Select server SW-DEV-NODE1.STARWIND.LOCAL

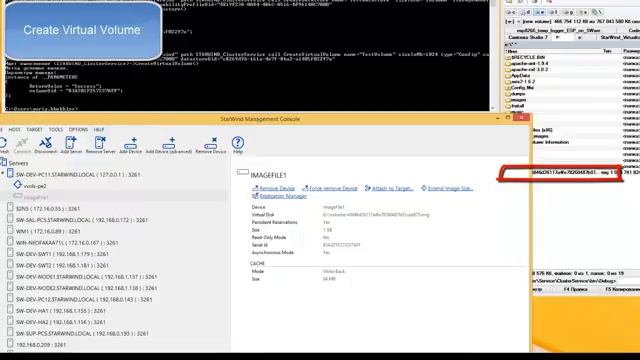click(x=87, y=277)
